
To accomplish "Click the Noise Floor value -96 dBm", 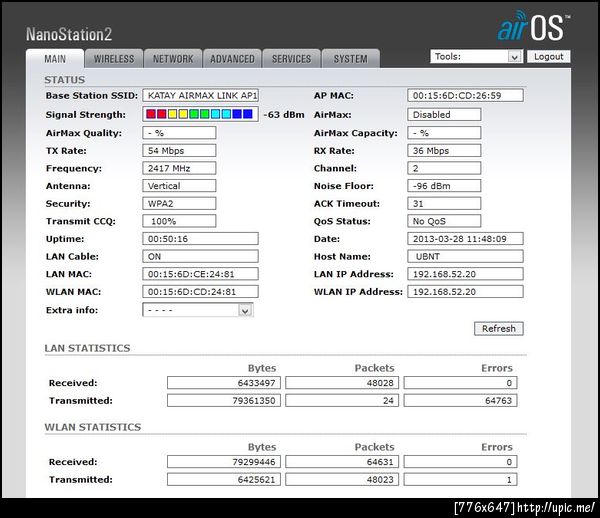I will [444, 186].
